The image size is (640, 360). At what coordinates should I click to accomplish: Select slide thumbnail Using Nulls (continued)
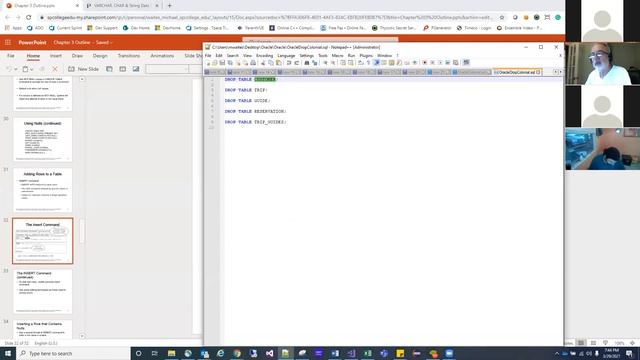(42, 139)
